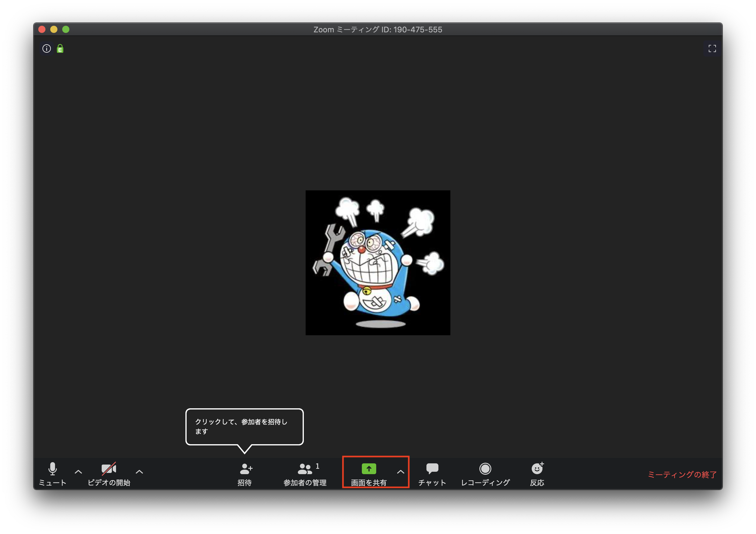Image resolution: width=756 pixels, height=534 pixels.
Task: Click the invite tooltip クリックして、参加者を招待します
Action: click(x=244, y=427)
